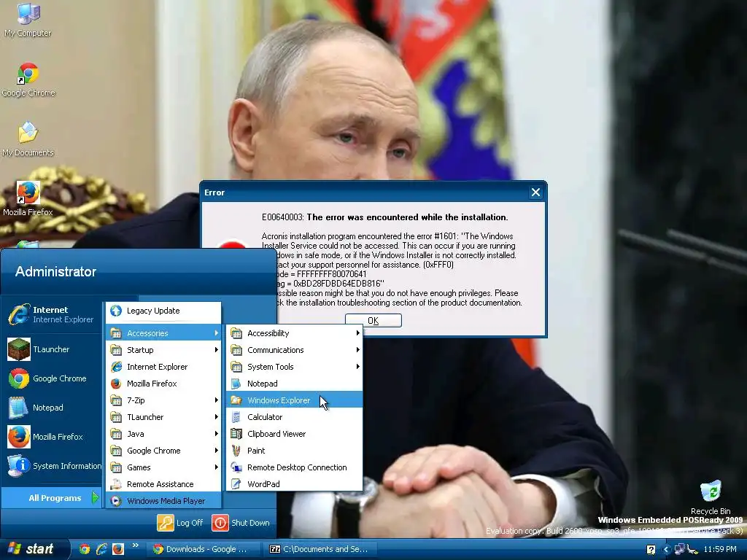Expand Quick Launch overflow chevron

click(x=135, y=545)
